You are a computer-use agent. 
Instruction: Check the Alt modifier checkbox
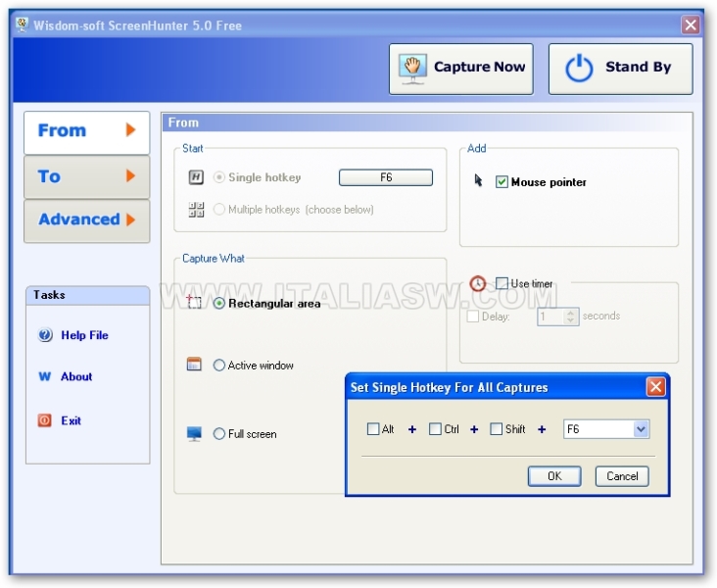tap(373, 429)
